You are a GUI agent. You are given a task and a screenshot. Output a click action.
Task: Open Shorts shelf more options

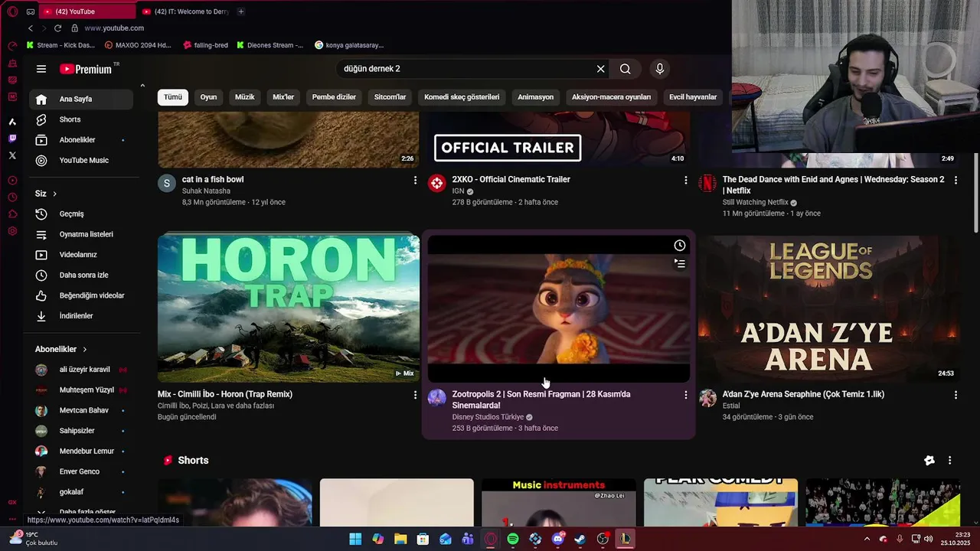click(x=949, y=461)
